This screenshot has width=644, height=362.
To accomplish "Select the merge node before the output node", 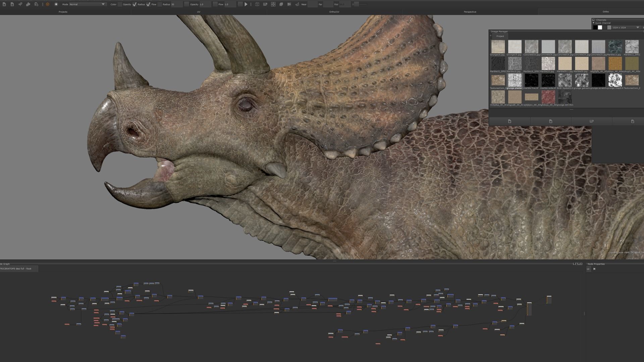I will tap(529, 309).
